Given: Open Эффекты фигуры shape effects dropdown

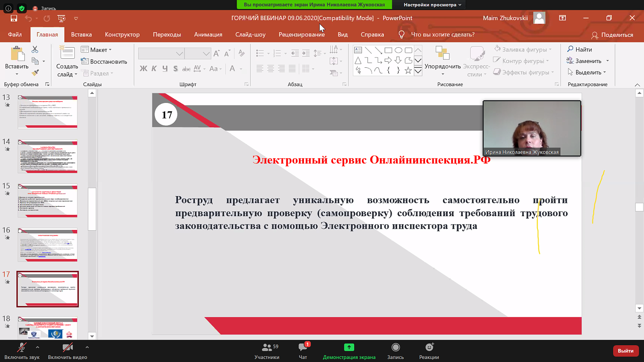Looking at the screenshot, I should click(x=524, y=72).
